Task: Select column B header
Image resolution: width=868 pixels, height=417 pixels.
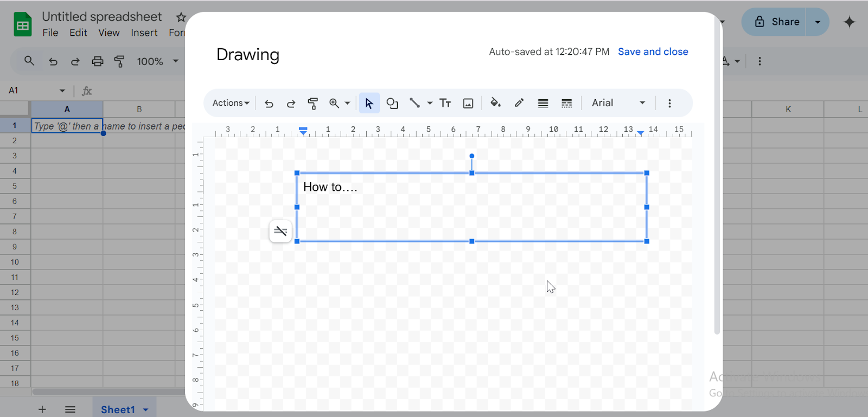Action: [139, 109]
